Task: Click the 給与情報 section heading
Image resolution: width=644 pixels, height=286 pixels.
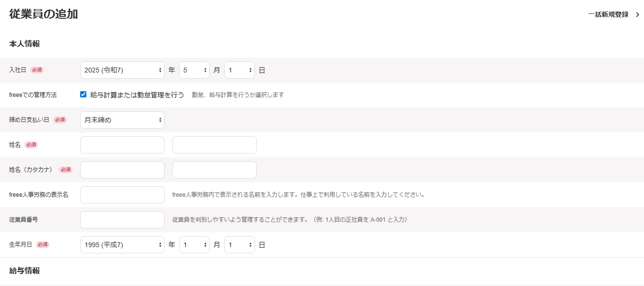Action: 24,271
